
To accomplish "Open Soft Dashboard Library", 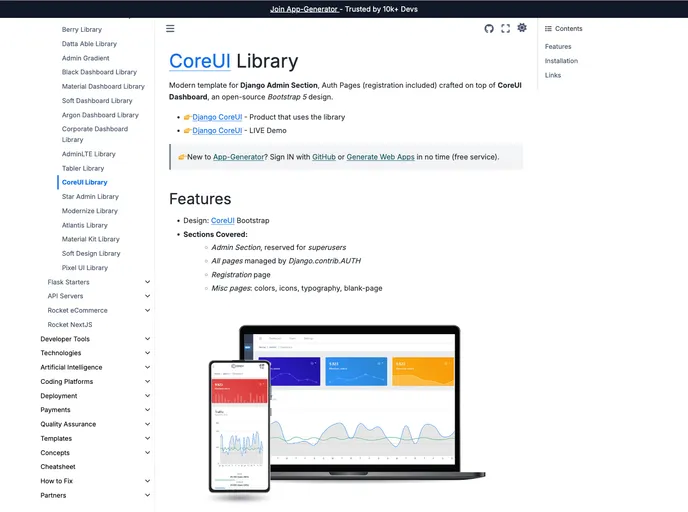I will point(97,100).
